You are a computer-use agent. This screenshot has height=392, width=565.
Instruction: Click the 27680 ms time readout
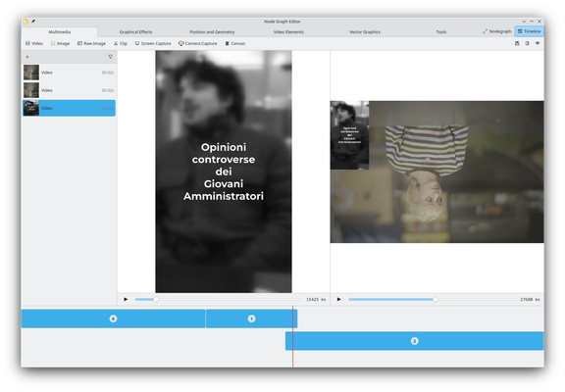[530, 300]
